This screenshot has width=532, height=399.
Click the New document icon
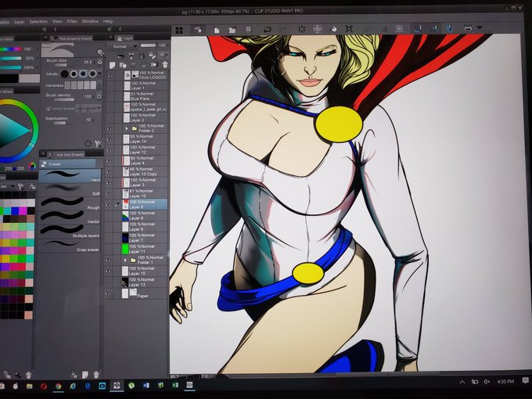point(217,30)
